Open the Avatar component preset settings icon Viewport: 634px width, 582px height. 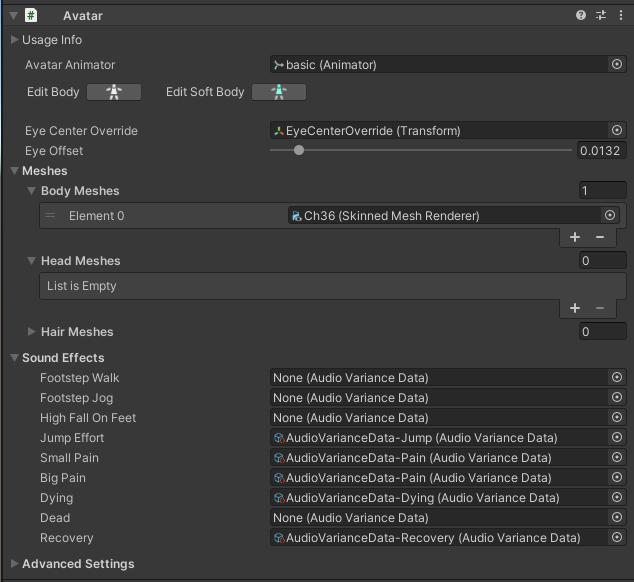click(x=601, y=15)
